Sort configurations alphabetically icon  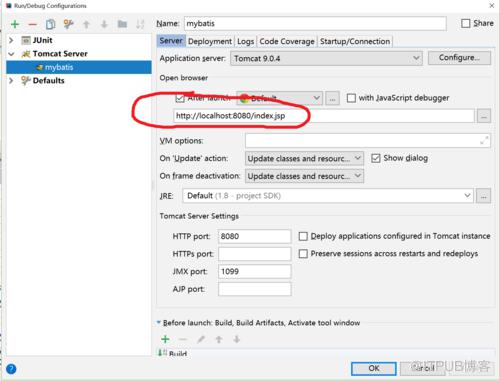(x=140, y=24)
